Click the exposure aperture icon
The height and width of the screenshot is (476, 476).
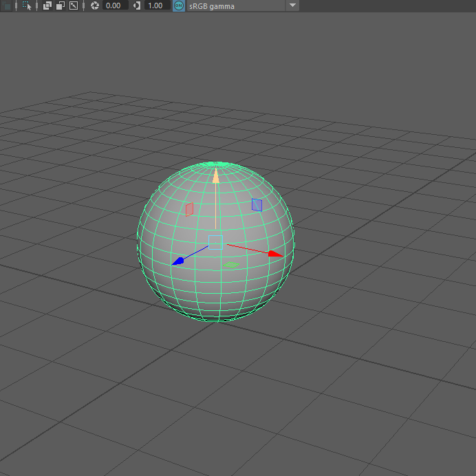click(x=95, y=6)
